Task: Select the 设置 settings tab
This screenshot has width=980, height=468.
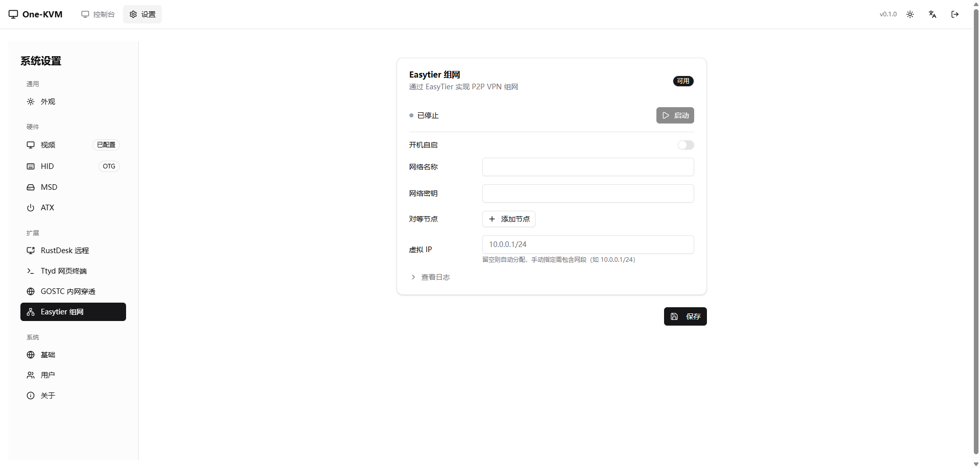Action: (x=142, y=14)
